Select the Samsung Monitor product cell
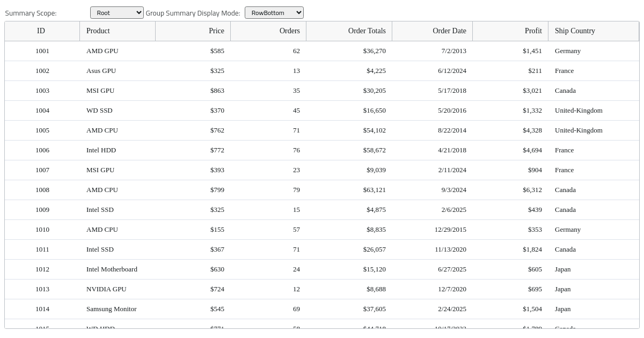This screenshot has height=338, width=644. [x=118, y=309]
